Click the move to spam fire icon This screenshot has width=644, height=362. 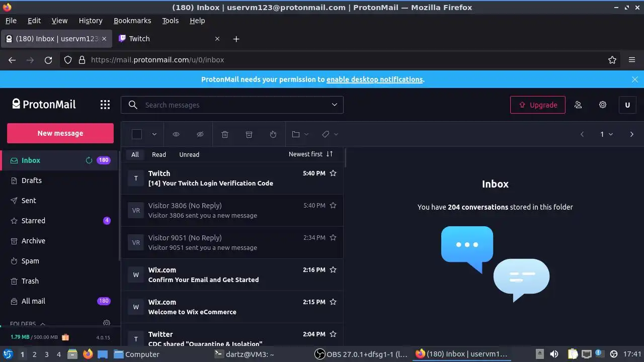point(273,134)
